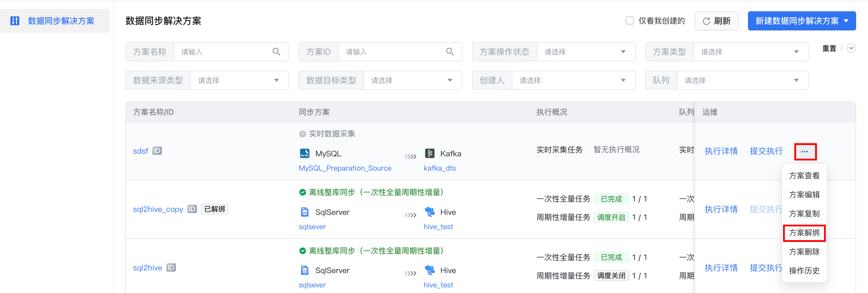Open the 数据同步解决方案 sidebar item
Image resolution: width=868 pixels, height=293 pixels.
click(x=55, y=21)
